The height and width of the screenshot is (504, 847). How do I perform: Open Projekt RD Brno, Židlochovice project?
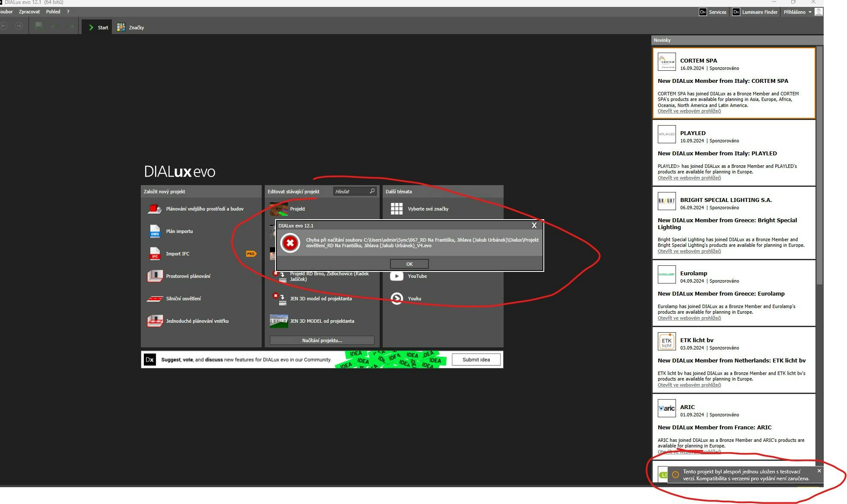[x=322, y=276]
